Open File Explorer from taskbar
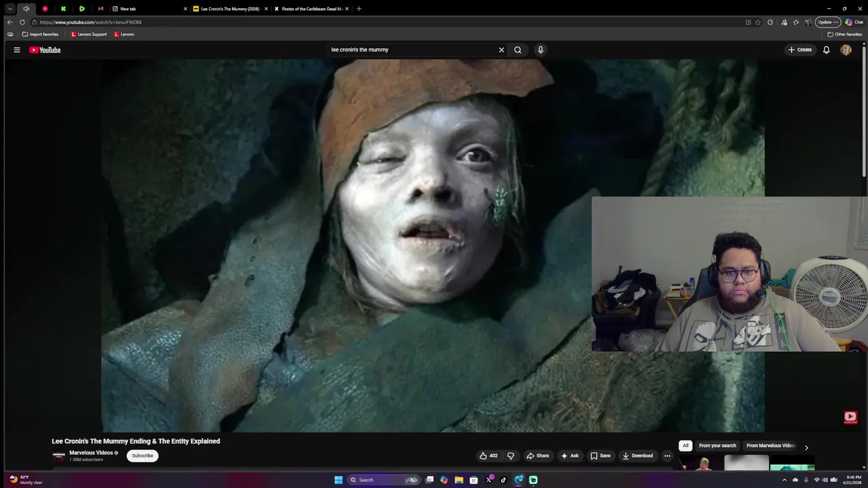868x488 pixels. pos(459,480)
